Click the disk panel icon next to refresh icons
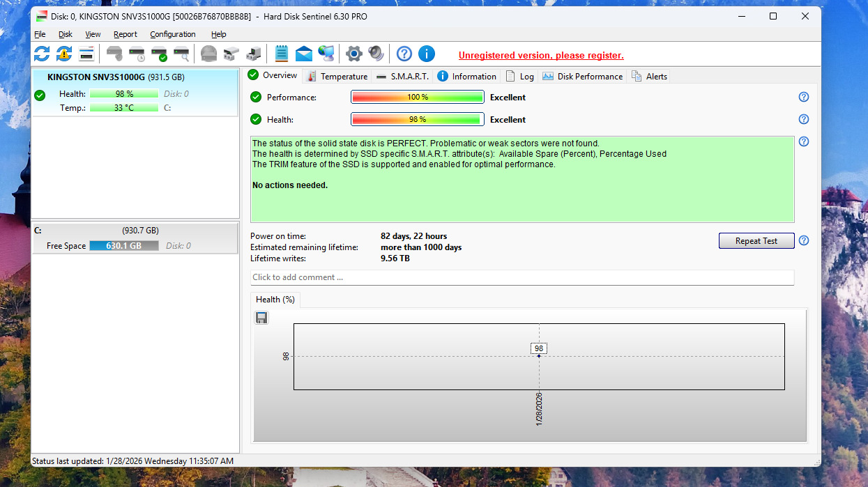868x487 pixels. point(86,54)
